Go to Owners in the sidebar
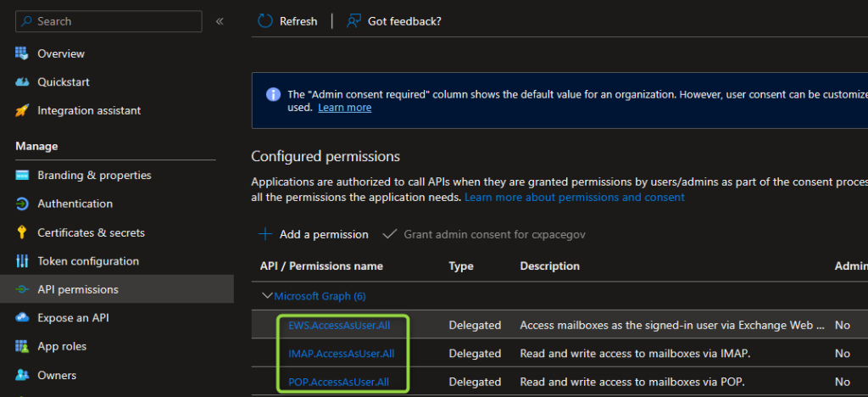 pos(57,375)
